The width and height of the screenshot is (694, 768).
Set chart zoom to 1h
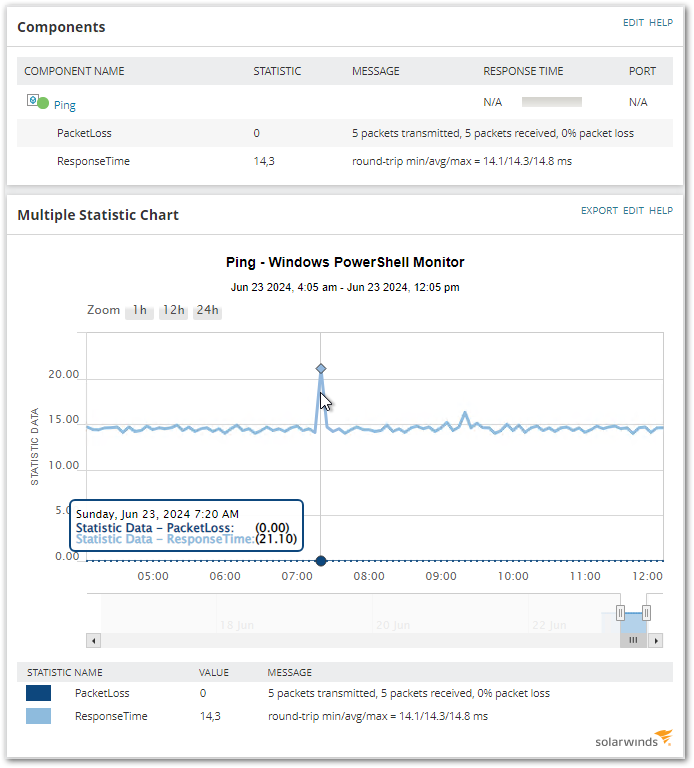(x=140, y=311)
